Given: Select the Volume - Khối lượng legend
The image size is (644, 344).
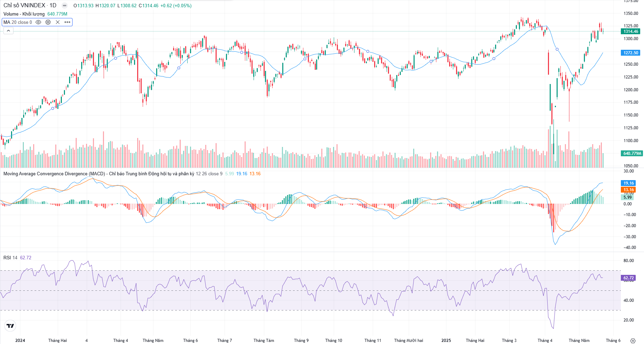Looking at the screenshot, I should pyautogui.click(x=24, y=14).
